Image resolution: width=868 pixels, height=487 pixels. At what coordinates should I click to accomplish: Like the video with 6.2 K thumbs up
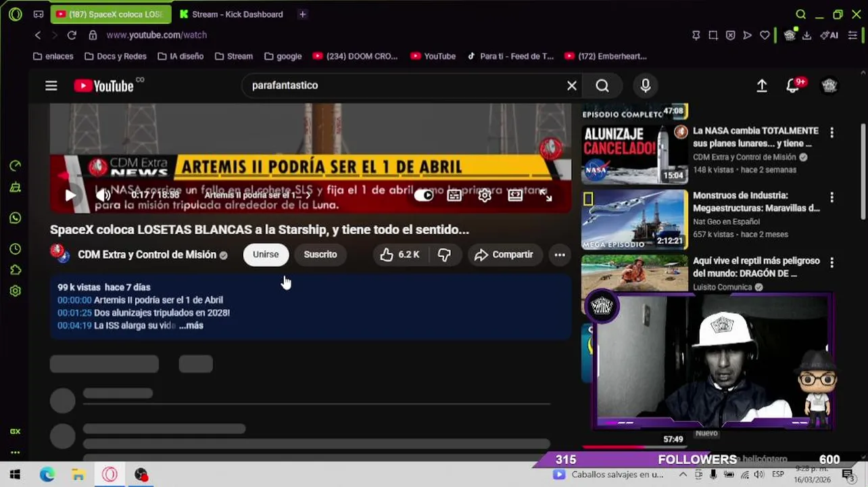[x=400, y=254]
